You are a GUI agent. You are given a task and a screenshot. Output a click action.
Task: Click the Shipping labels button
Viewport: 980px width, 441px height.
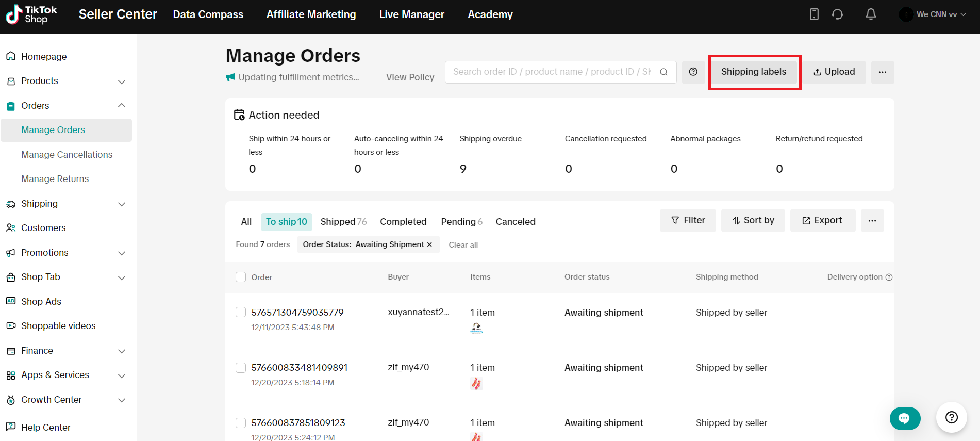pyautogui.click(x=753, y=72)
